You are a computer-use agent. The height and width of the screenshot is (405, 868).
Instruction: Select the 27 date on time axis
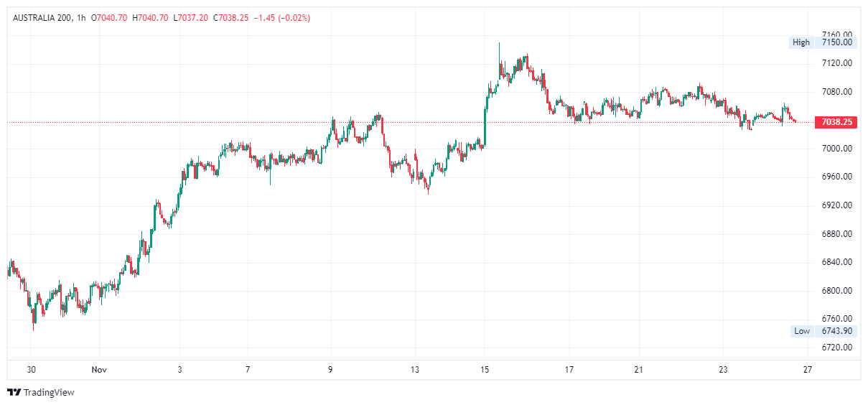pyautogui.click(x=807, y=370)
